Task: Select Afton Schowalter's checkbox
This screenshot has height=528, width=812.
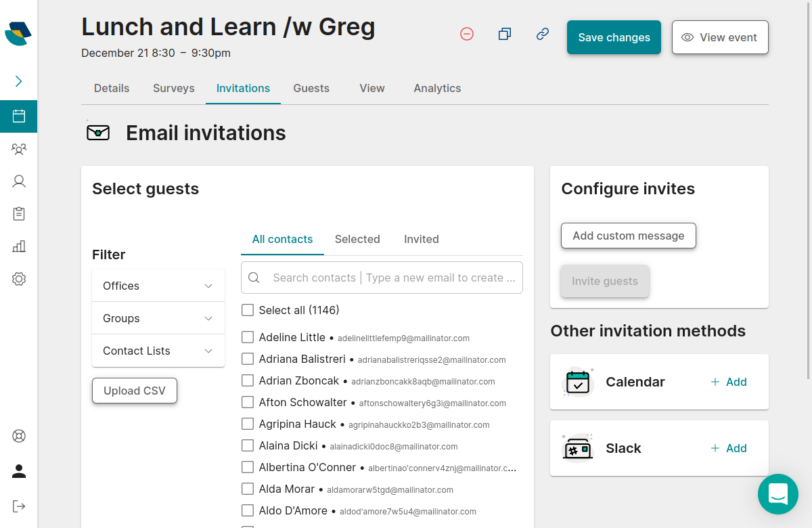Action: point(248,402)
